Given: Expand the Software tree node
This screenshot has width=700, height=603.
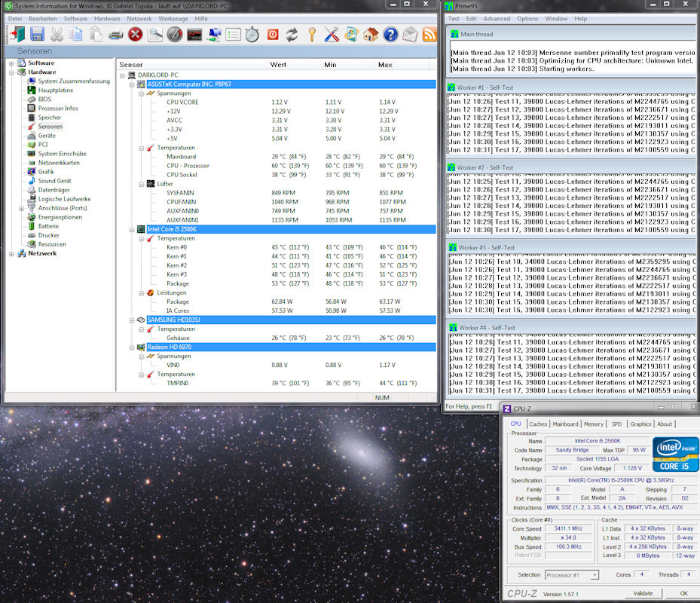Looking at the screenshot, I should coord(11,63).
